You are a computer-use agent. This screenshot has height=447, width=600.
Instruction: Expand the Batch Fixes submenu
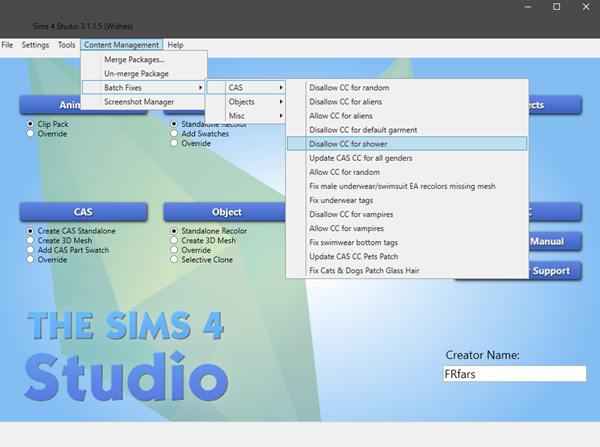point(144,88)
